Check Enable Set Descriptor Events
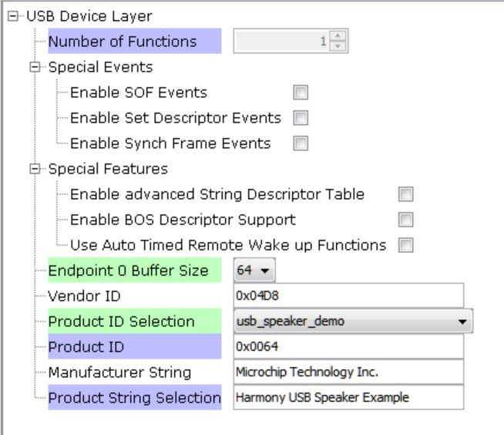Viewport: 504px width, 435px height. 301,118
